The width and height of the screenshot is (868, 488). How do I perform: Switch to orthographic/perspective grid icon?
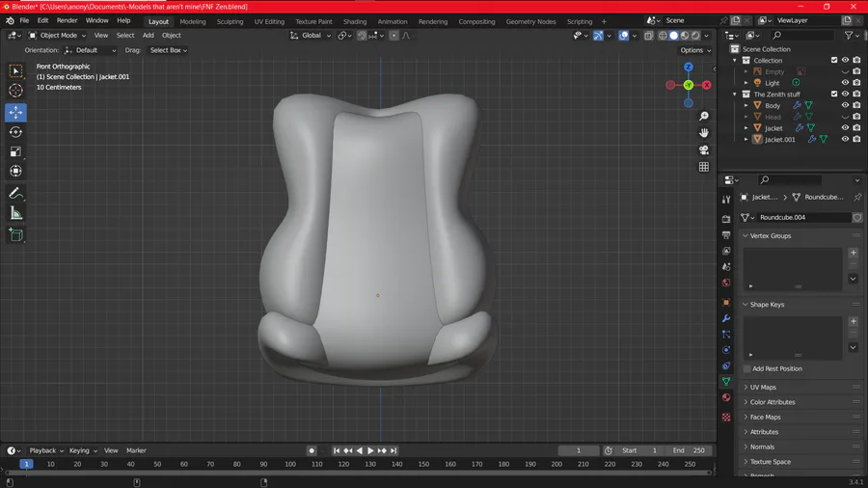click(704, 167)
